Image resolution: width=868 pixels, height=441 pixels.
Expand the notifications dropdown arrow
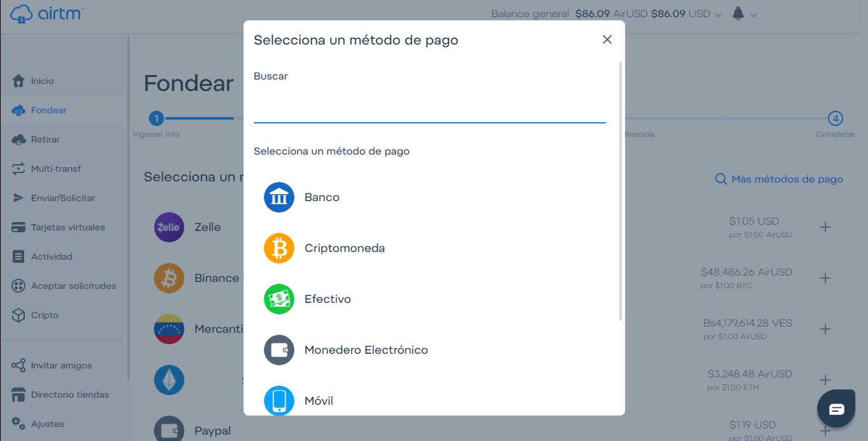click(x=754, y=15)
